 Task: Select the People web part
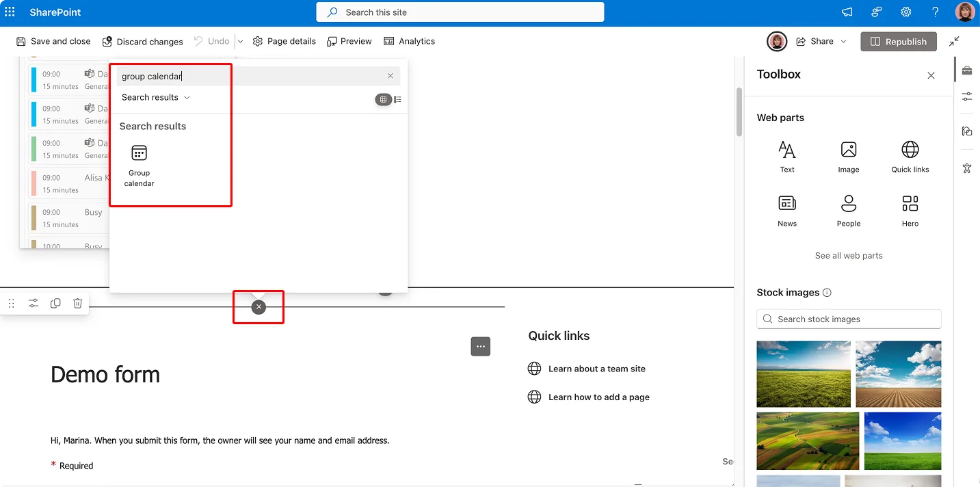click(848, 210)
